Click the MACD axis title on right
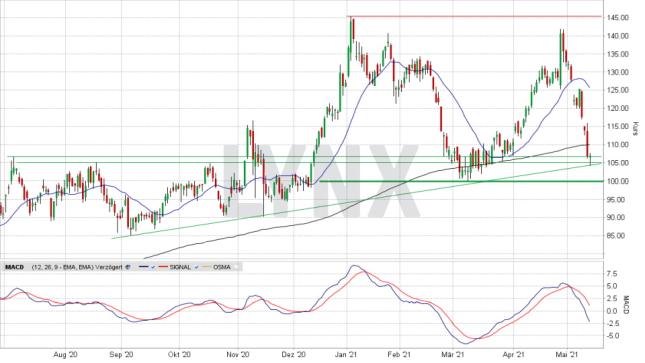 pos(626,305)
